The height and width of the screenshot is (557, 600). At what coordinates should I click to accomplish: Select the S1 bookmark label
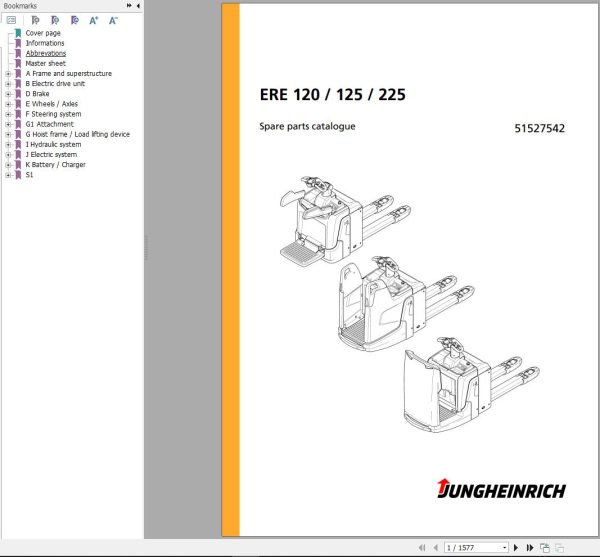click(29, 175)
